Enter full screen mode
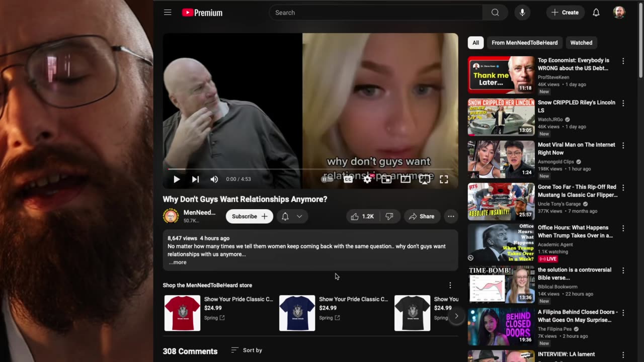The image size is (644, 362). click(444, 179)
